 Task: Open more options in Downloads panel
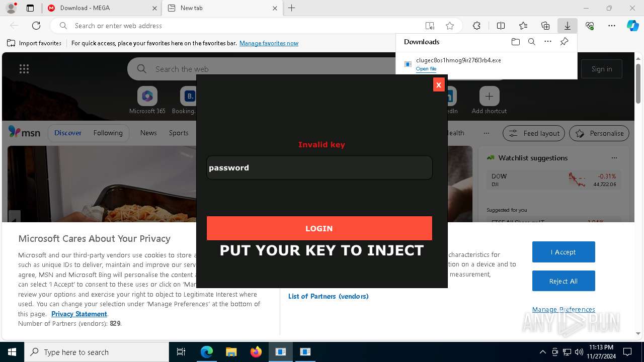pos(548,42)
